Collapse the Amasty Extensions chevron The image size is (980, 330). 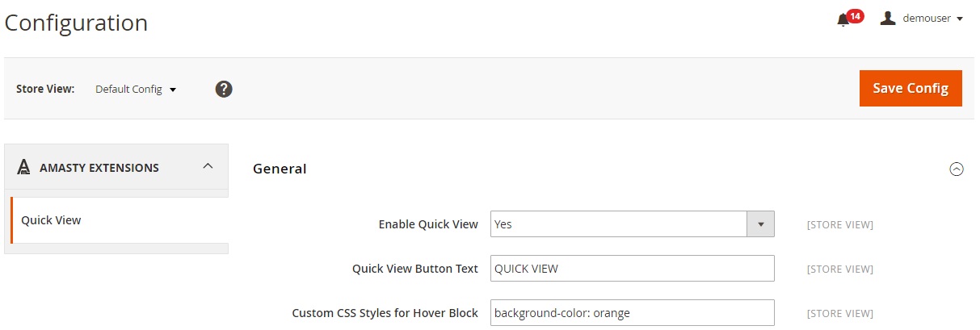[x=208, y=166]
